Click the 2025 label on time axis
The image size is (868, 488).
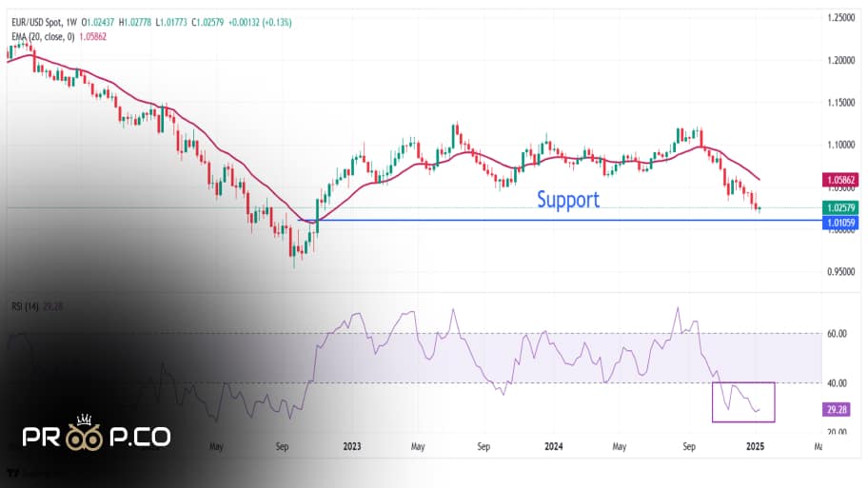tap(755, 446)
